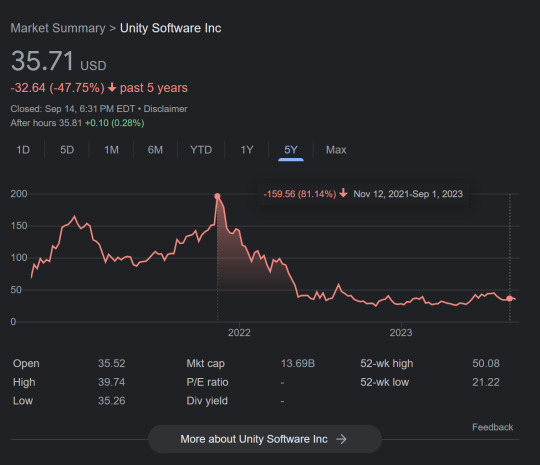Screen dimensions: 540x465
Task: Select the 5D time range tab
Action: 67,150
